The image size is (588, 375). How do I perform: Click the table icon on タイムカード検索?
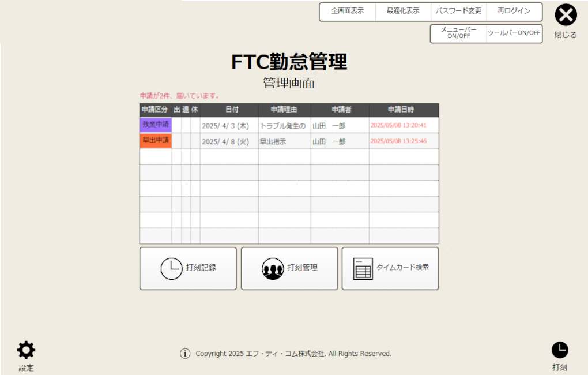pyautogui.click(x=363, y=269)
